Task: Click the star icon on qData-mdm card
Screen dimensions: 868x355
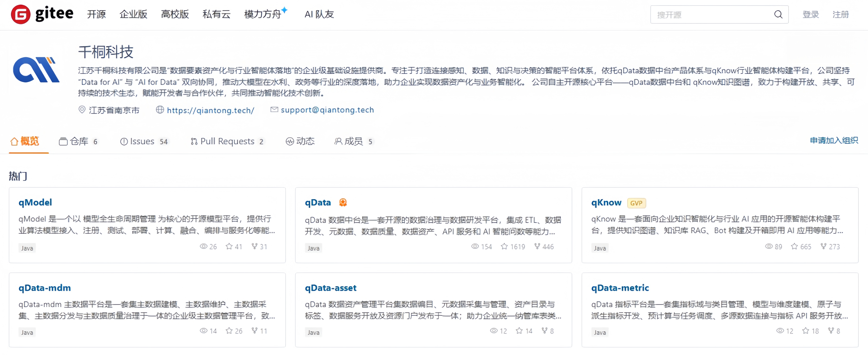Action: 229,330
